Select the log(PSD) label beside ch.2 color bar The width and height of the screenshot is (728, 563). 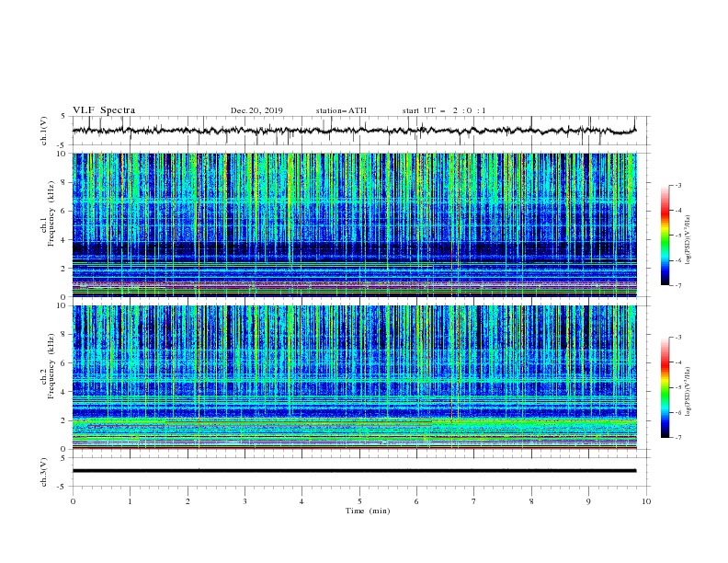(688, 391)
